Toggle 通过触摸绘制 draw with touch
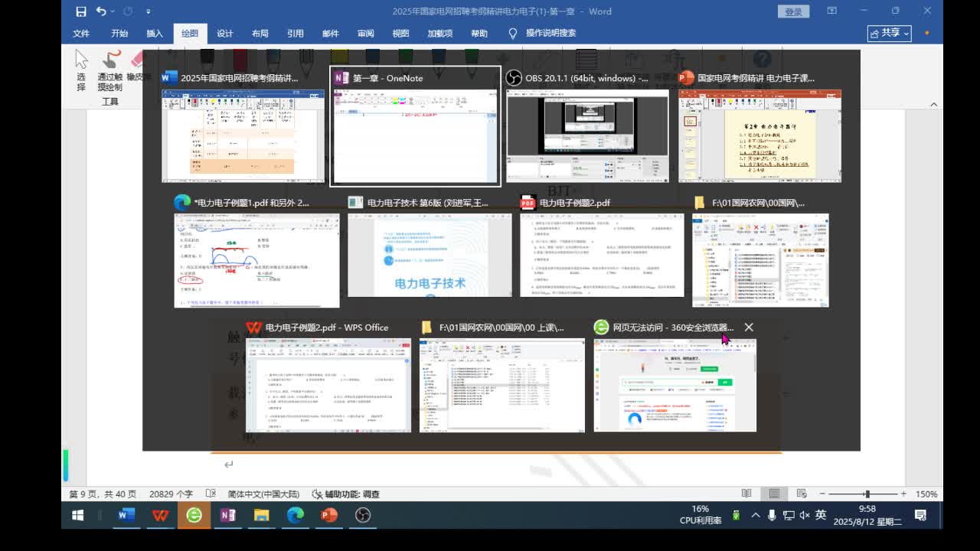 click(x=110, y=70)
